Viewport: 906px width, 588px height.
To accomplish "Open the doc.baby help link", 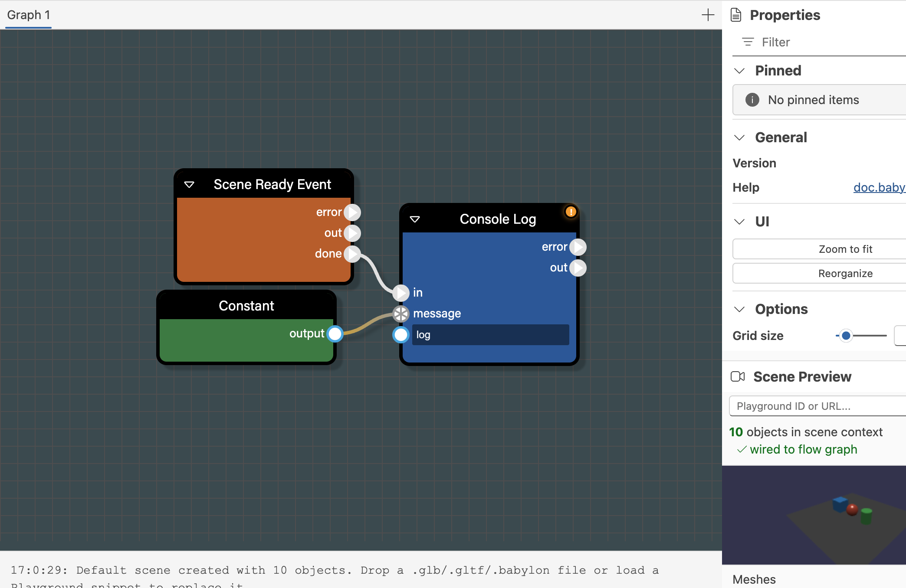I will (x=880, y=187).
